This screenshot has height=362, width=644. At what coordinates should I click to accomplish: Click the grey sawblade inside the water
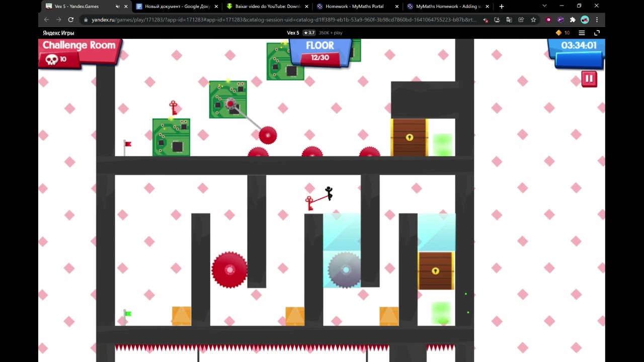click(345, 270)
